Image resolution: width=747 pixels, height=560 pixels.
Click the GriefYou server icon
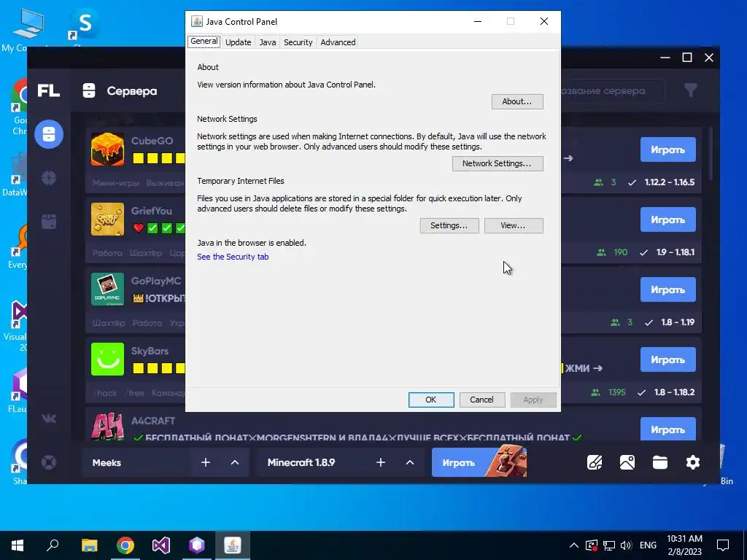coord(108,219)
